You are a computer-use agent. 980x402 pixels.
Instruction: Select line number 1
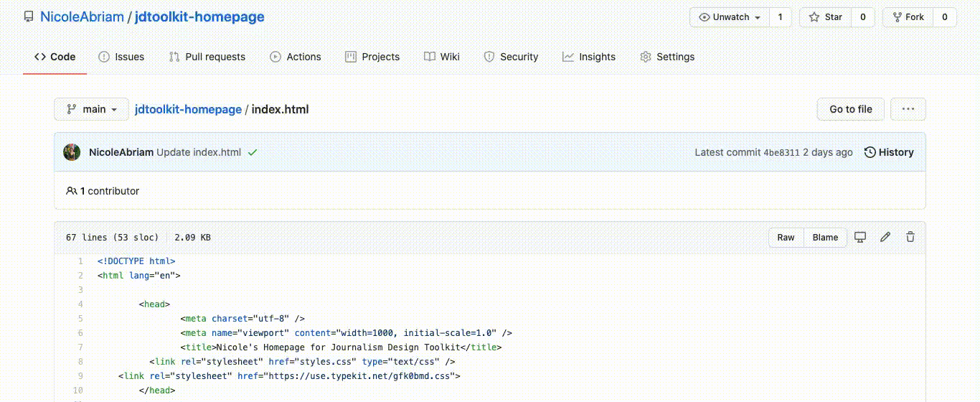[x=80, y=261]
